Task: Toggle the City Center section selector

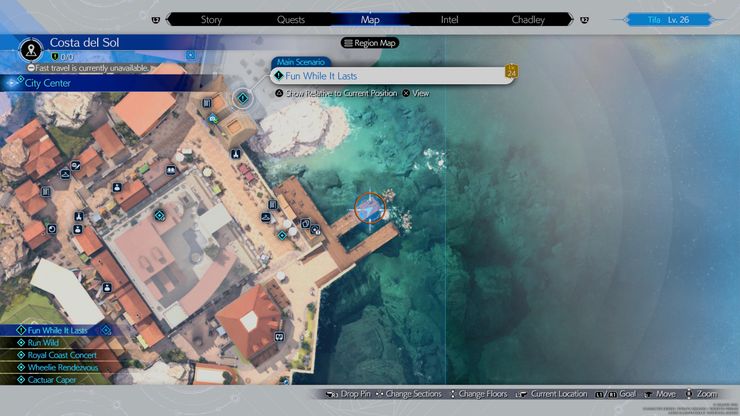Action: click(x=97, y=83)
